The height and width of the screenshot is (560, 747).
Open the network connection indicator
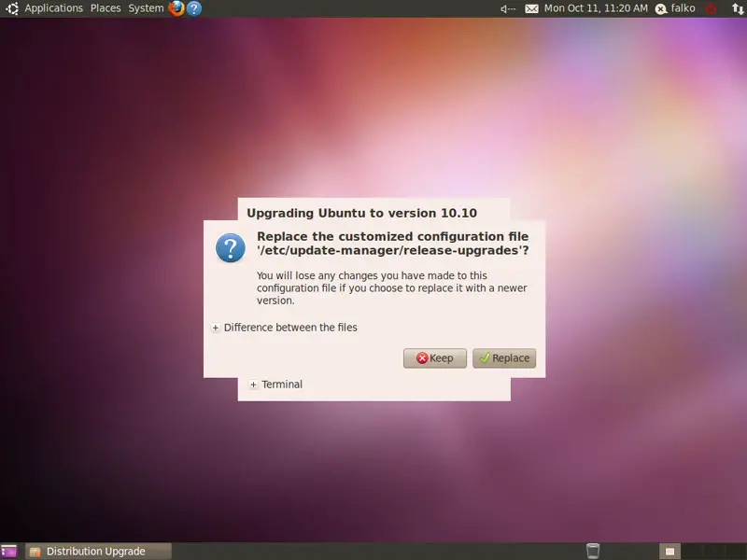[738, 8]
